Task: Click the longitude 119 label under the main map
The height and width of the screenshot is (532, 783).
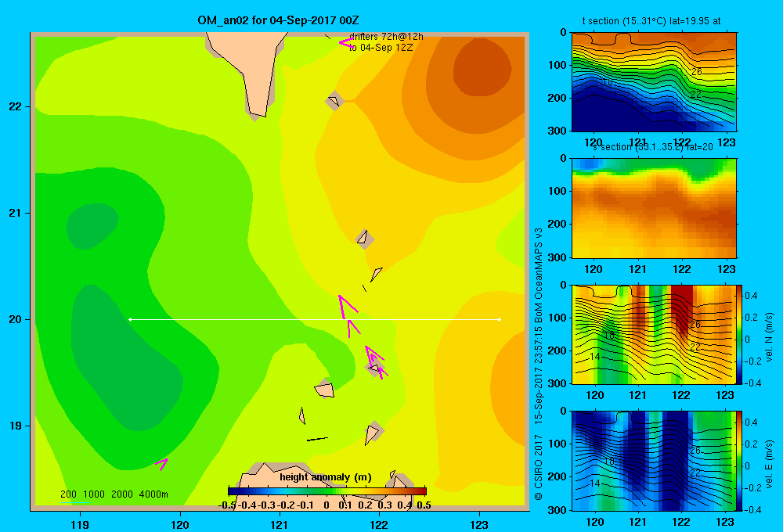Action: pyautogui.click(x=80, y=524)
